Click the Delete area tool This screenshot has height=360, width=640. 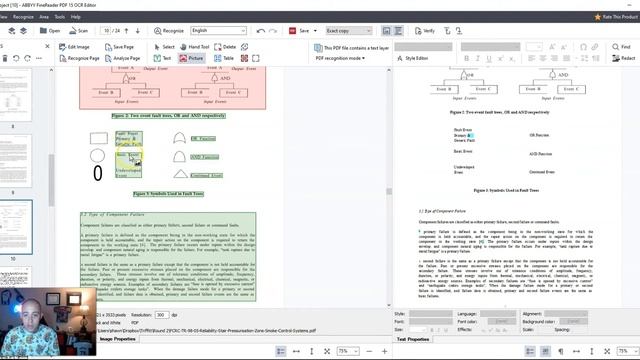point(225,47)
